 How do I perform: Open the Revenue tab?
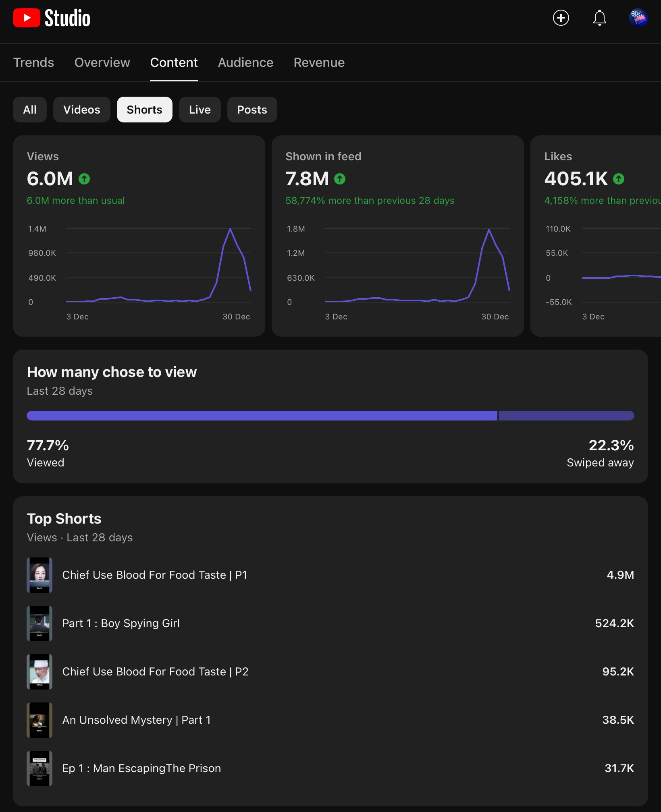[319, 62]
